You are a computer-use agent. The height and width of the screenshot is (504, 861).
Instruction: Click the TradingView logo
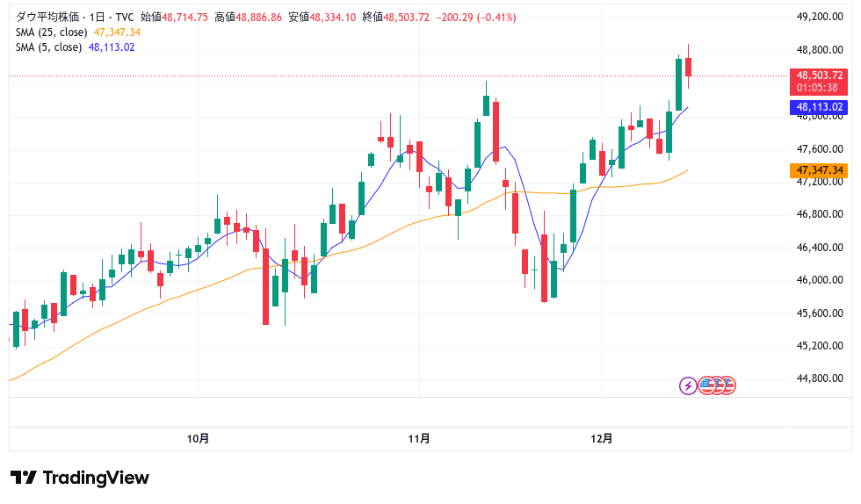pyautogui.click(x=80, y=478)
